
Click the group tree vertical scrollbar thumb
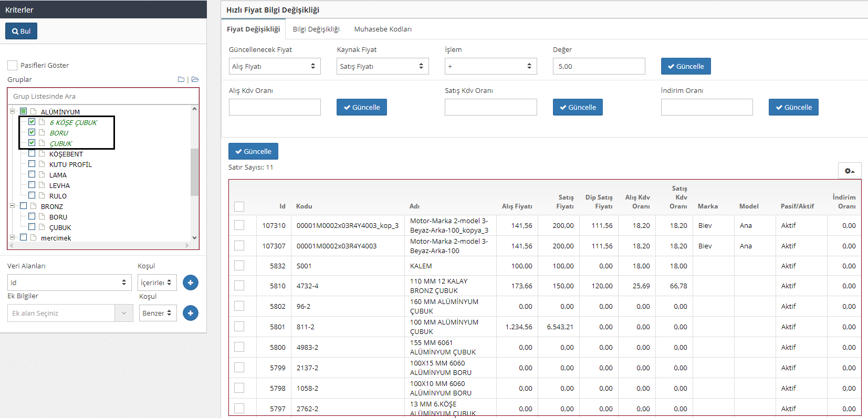coord(194,172)
